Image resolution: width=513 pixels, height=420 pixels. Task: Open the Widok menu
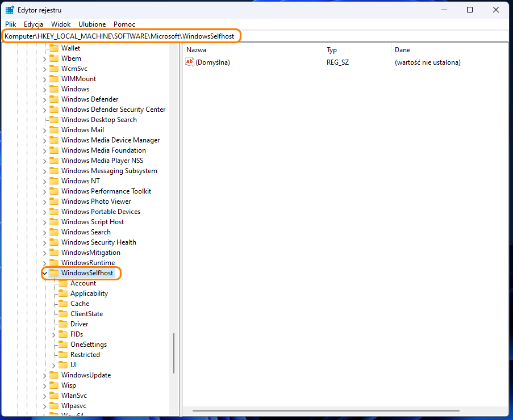[61, 24]
